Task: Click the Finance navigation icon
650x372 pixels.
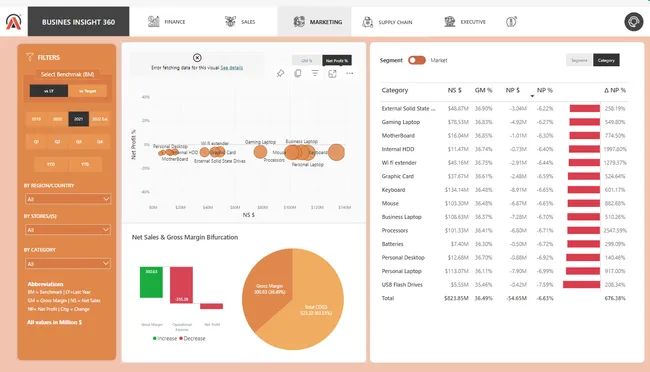Action: pyautogui.click(x=154, y=22)
